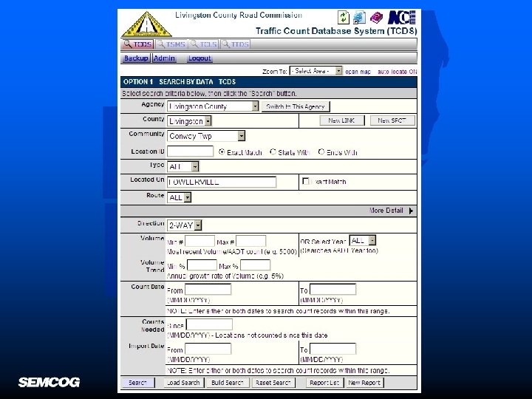
Task: Open the Route dropdown
Action: [x=179, y=197]
